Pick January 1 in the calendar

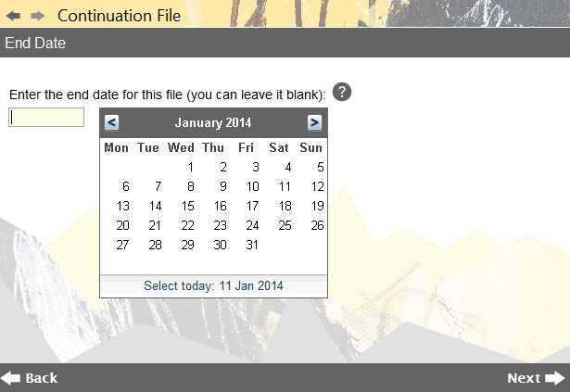tap(190, 167)
